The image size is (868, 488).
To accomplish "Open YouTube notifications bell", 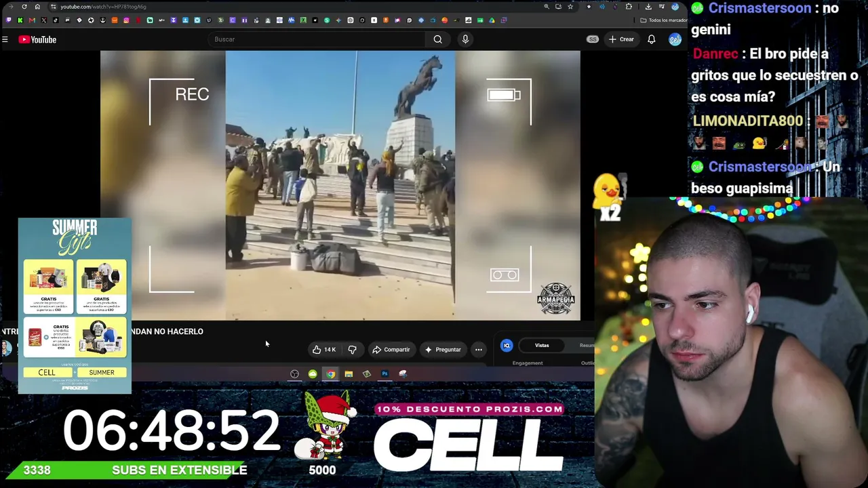I will click(651, 39).
